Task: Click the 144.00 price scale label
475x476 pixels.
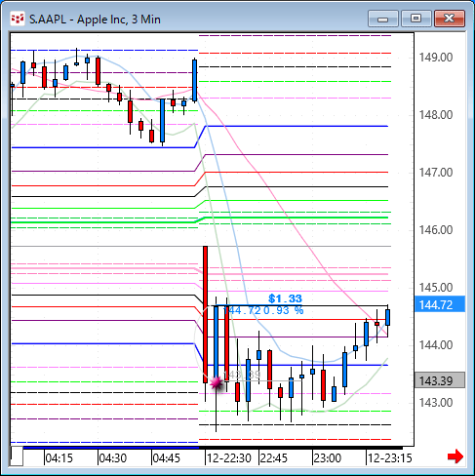Action: (436, 345)
